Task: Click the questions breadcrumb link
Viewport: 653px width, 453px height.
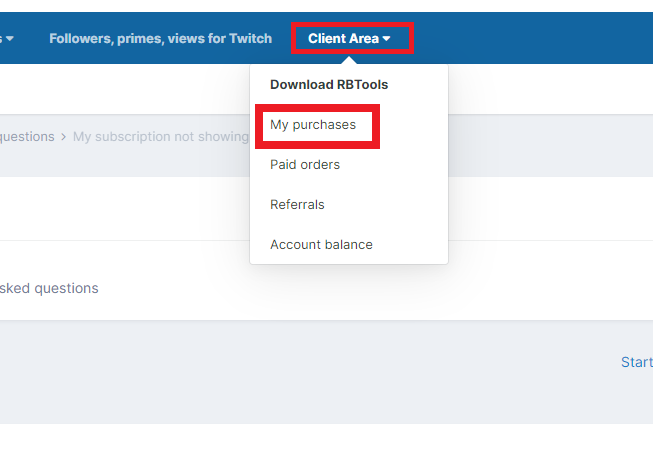Action: click(x=27, y=137)
